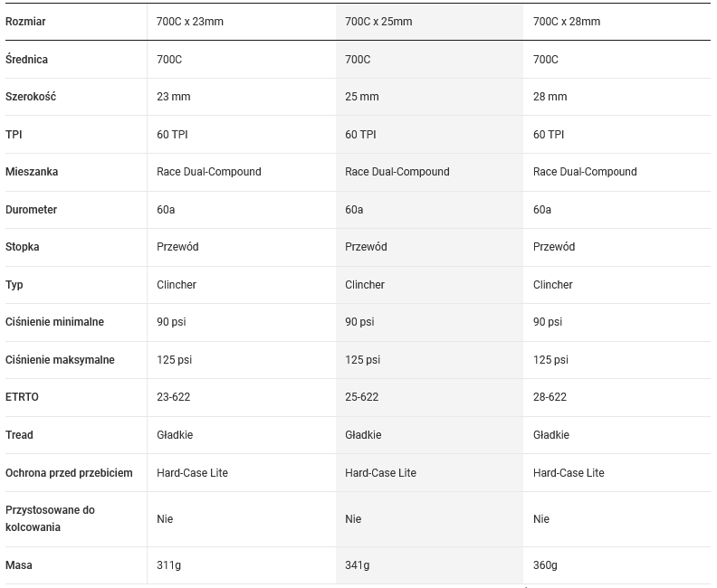Select the Średnica row label
Viewport: 717px width, 588px height.
[x=27, y=60]
